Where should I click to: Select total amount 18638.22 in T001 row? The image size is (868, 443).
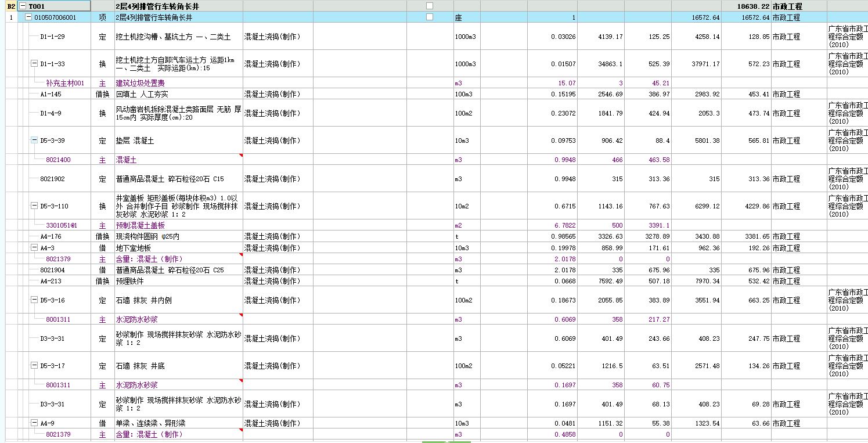tap(753, 6)
